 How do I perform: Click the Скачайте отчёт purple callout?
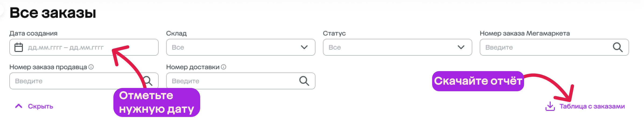pos(478,81)
